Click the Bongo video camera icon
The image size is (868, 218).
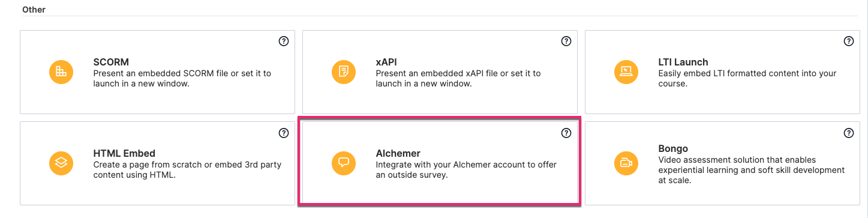(626, 163)
